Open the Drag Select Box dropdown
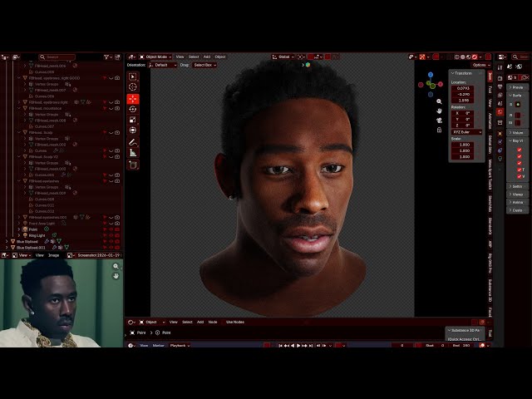This screenshot has width=532, height=399. coord(204,65)
